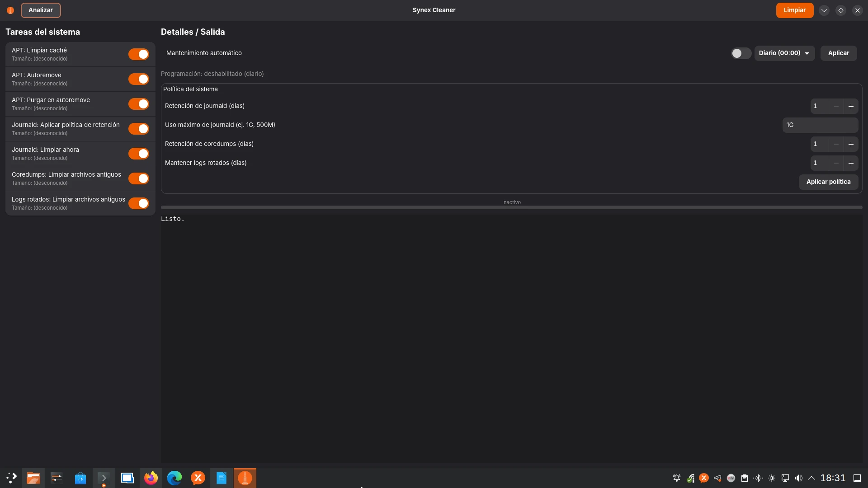This screenshot has width=868, height=488.
Task: Increase Retención de journald days
Action: 851,106
